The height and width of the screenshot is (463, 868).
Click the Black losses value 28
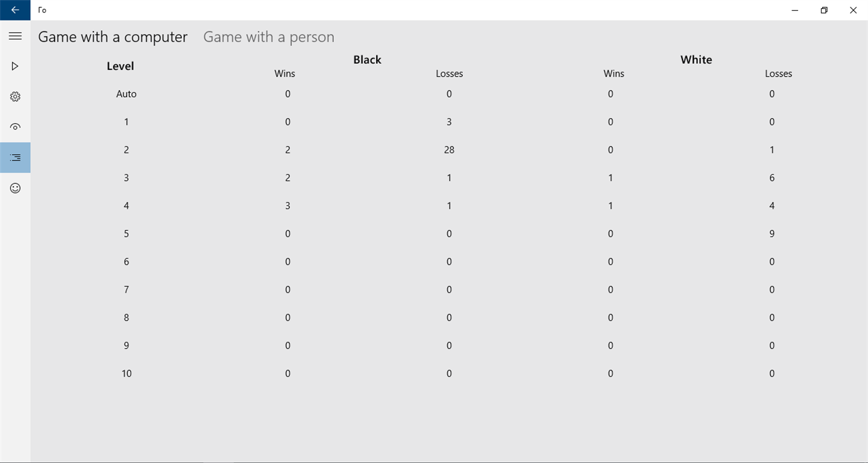tap(449, 150)
